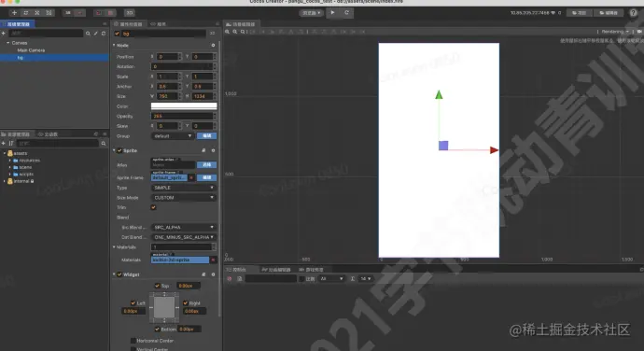Image resolution: width=644 pixels, height=351 pixels.
Task: Clear the Sprite Frame with red X
Action: (x=191, y=177)
